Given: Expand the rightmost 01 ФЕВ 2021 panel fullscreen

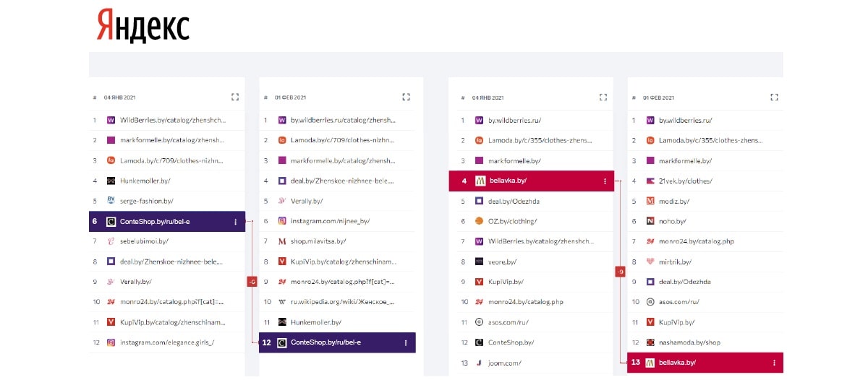Looking at the screenshot, I should click(x=775, y=97).
